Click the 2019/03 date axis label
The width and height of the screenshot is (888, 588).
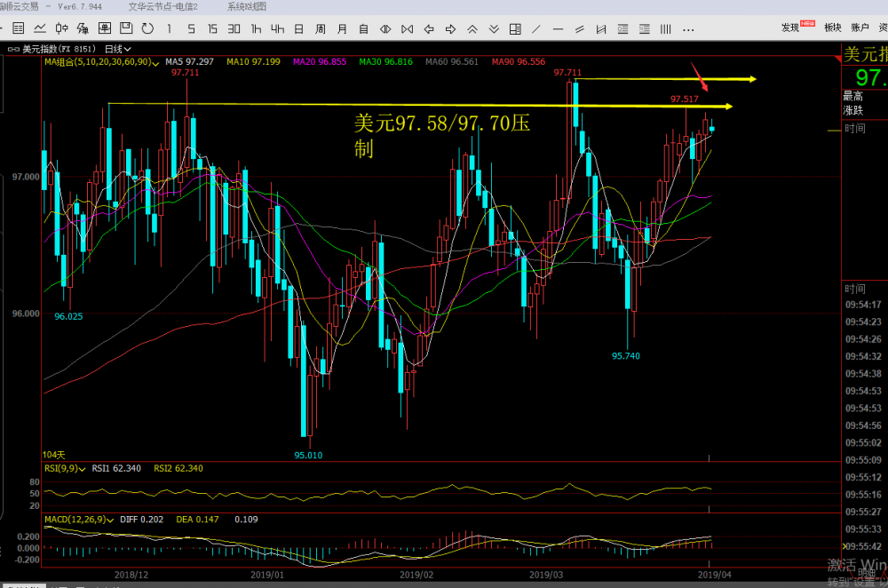546,575
